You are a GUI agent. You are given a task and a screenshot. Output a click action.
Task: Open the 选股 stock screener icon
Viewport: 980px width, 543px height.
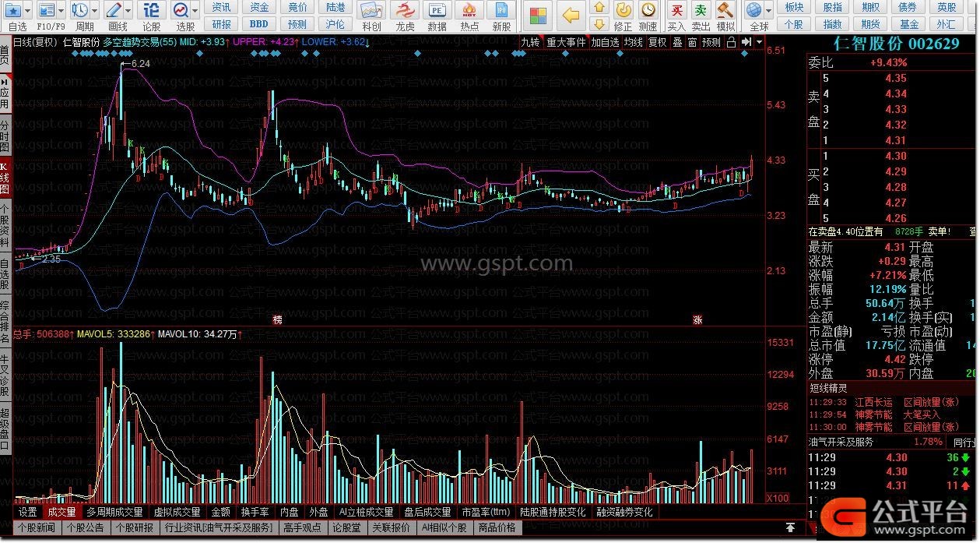point(181,10)
